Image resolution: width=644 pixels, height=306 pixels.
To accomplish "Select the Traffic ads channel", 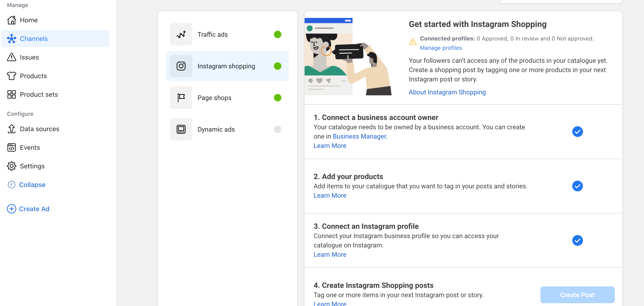I will [227, 34].
